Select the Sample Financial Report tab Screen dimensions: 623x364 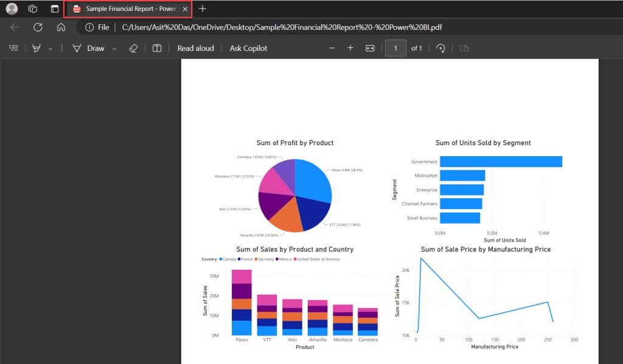coord(128,9)
